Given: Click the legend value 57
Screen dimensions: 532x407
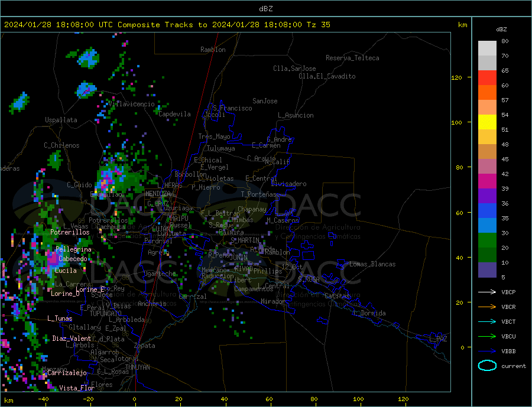Looking at the screenshot, I should pos(505,100).
